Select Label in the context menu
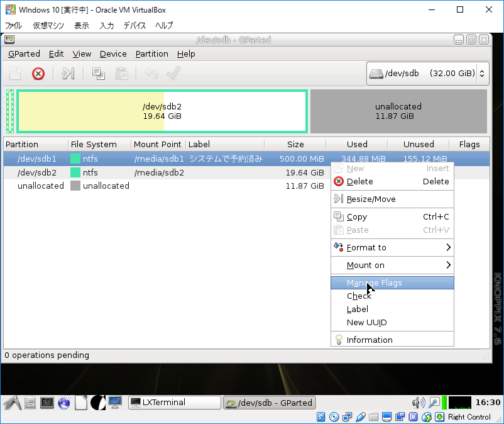Screen dimensions: 504x424 pos(392,309)
